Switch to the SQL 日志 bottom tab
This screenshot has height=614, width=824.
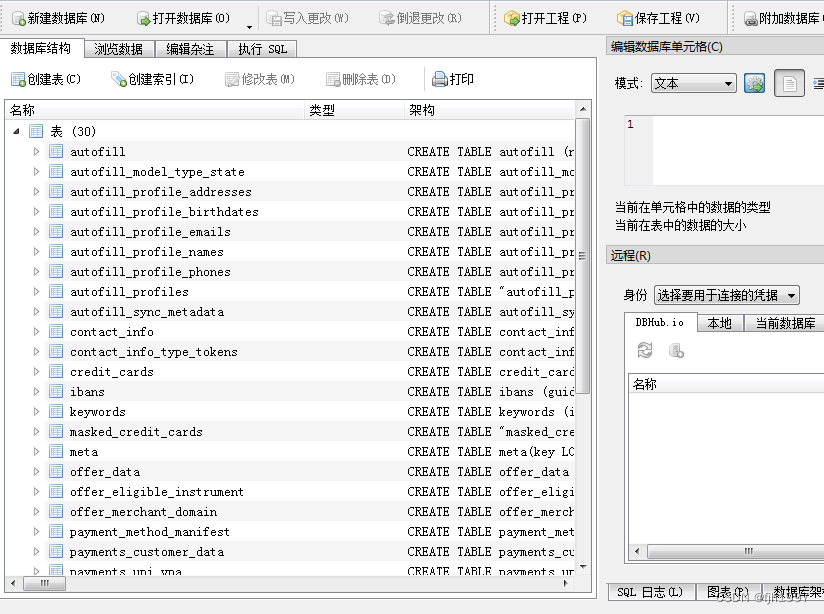tap(650, 592)
